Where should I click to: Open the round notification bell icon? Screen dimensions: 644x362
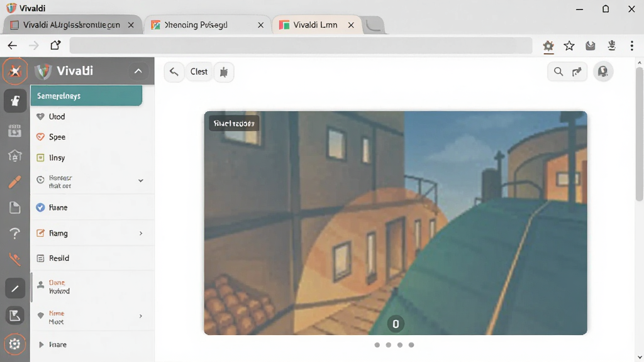pos(603,72)
